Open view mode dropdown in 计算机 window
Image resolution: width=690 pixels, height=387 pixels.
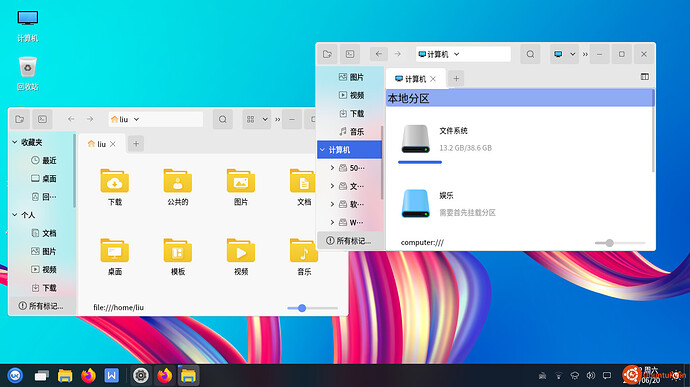click(573, 54)
